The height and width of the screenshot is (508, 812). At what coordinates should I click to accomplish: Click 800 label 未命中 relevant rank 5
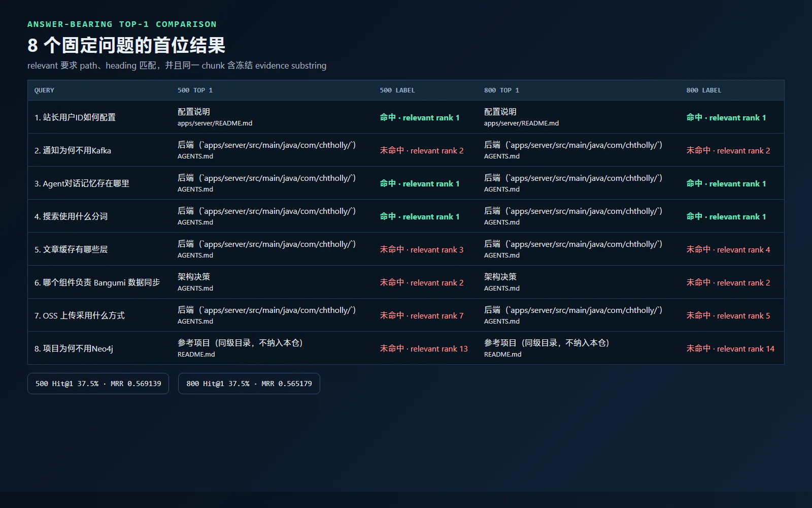coord(728,315)
